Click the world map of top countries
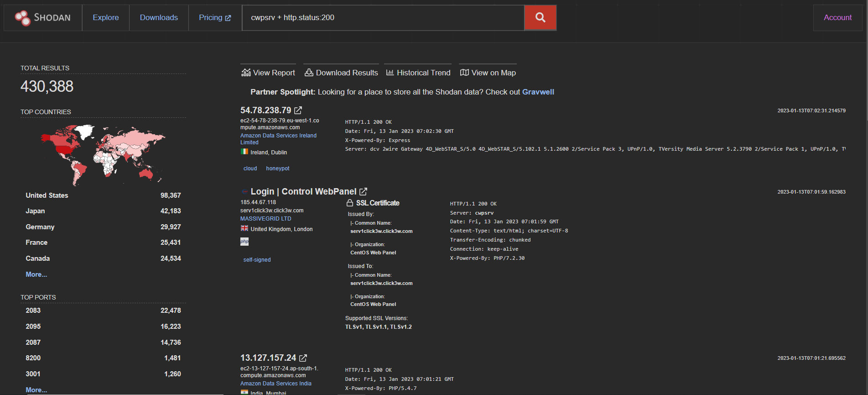This screenshot has height=395, width=868. coord(103,153)
